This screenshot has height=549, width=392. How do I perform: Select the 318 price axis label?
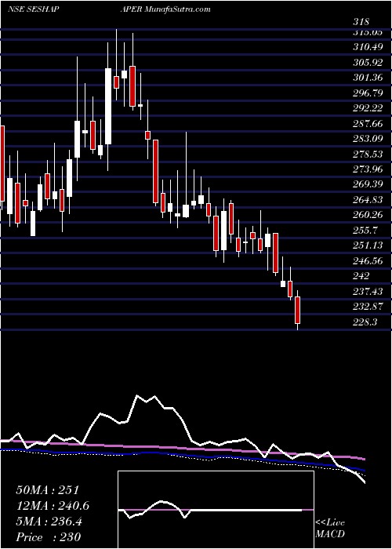click(x=361, y=22)
